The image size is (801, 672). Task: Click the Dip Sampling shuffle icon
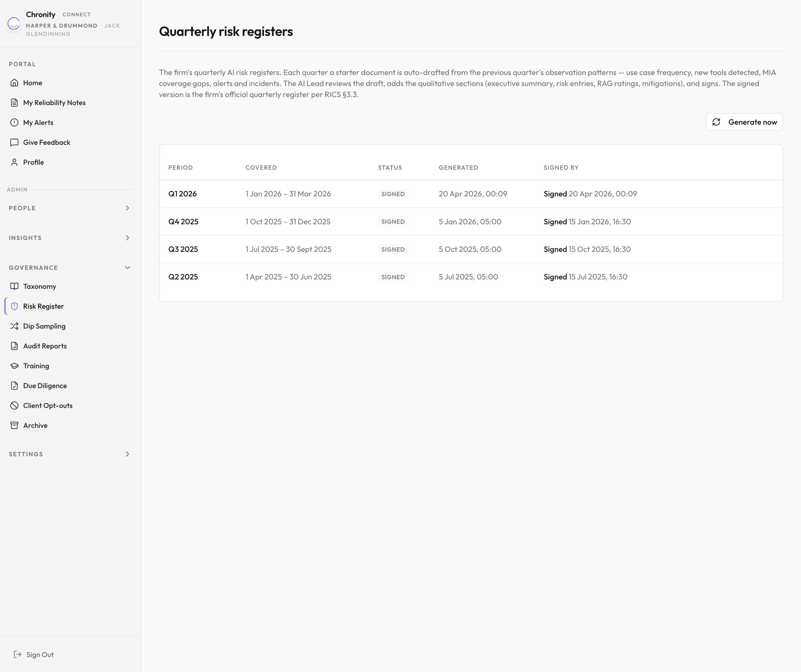[x=15, y=326]
